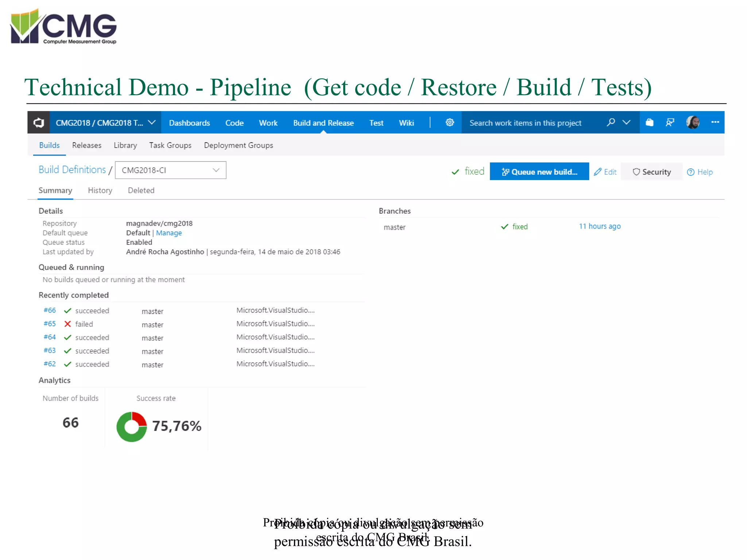Viewport: 747px width, 560px height.
Task: Open build #63
Action: click(50, 350)
